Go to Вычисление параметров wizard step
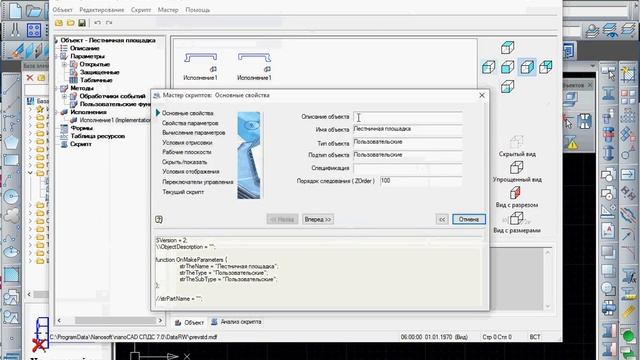 (193, 133)
